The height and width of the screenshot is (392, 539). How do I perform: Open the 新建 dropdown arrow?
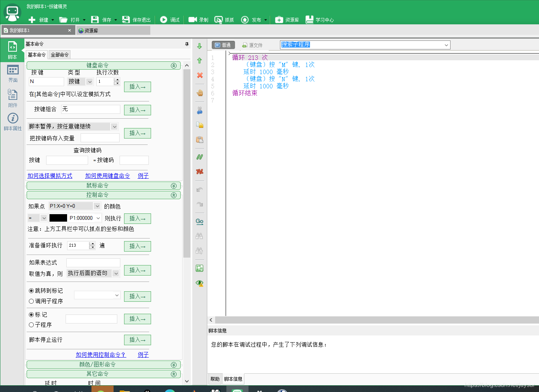pyautogui.click(x=52, y=20)
